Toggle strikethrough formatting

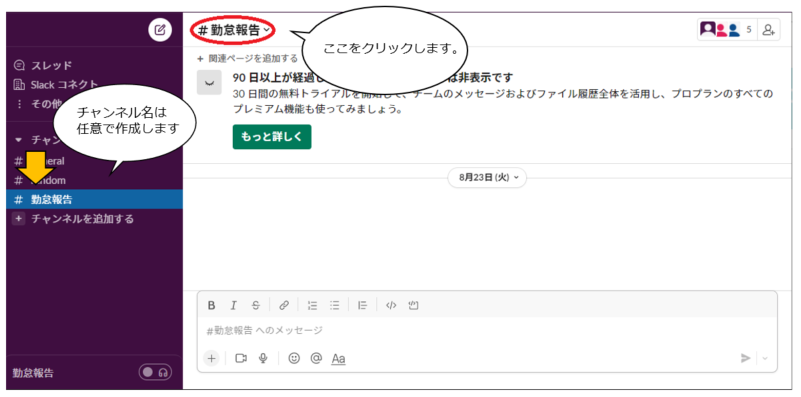255,306
